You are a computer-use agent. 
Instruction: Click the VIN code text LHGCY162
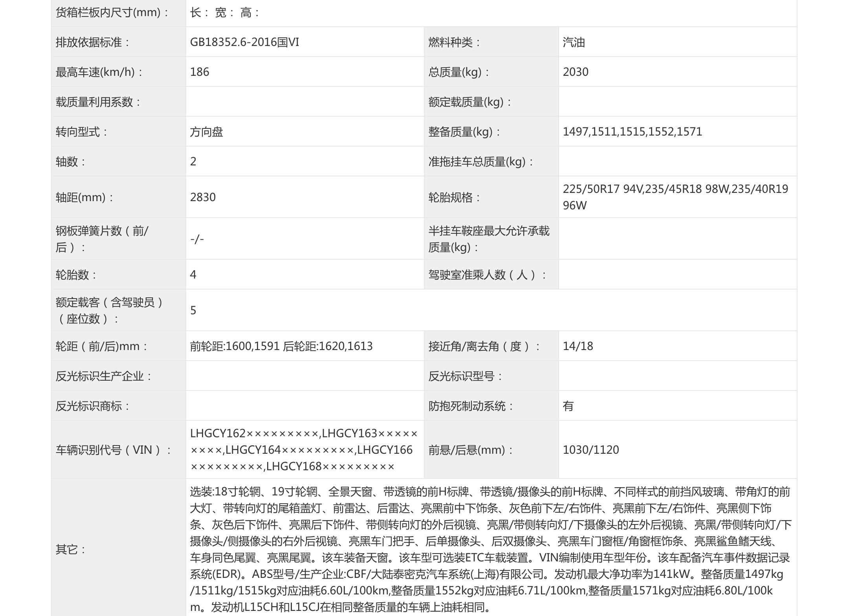point(218,433)
